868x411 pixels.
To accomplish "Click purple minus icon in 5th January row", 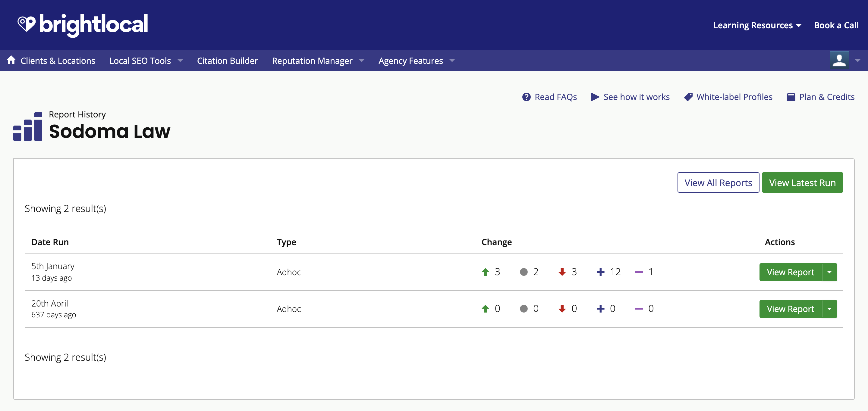I will 639,272.
